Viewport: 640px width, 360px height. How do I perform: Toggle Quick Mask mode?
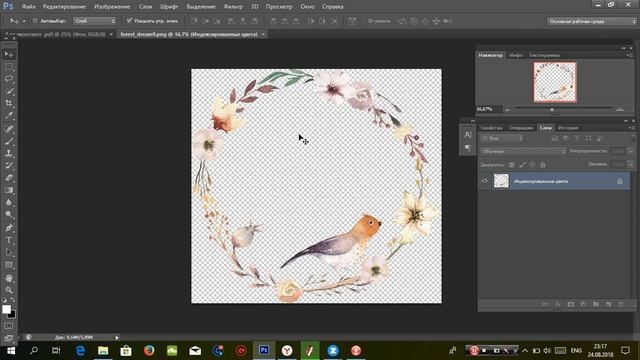coord(9,326)
